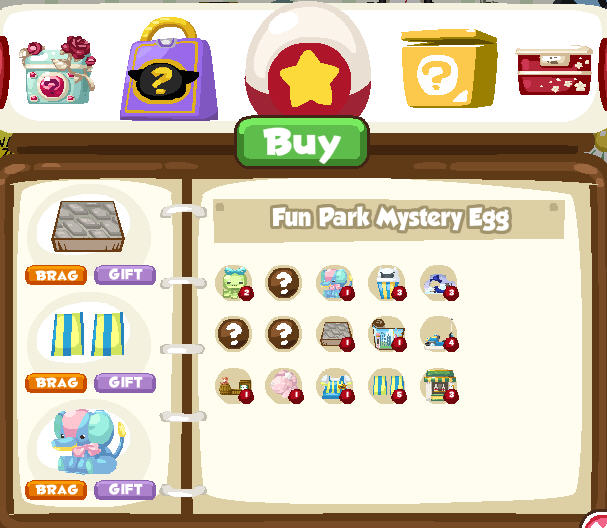Brag about the striped curtains
This screenshot has width=607, height=528.
[x=56, y=383]
